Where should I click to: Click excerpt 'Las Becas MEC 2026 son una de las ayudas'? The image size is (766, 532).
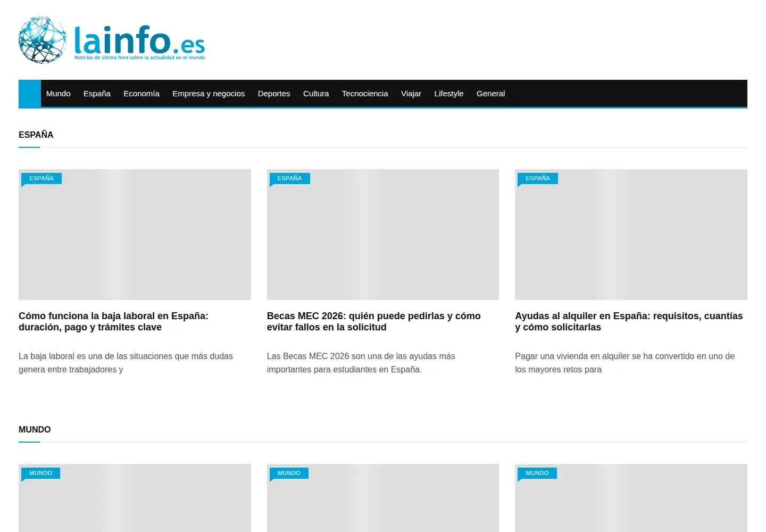pos(361,363)
